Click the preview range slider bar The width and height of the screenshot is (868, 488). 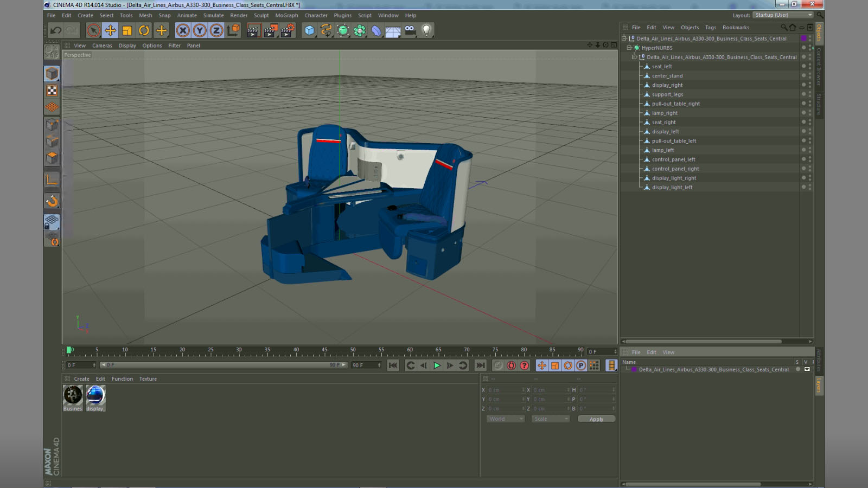tap(224, 365)
